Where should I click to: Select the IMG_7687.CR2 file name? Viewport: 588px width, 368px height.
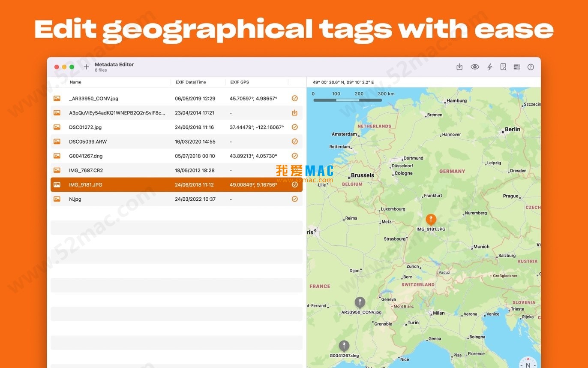tap(86, 170)
